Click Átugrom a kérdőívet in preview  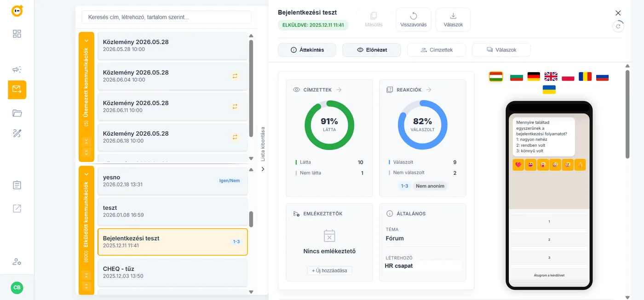click(x=549, y=275)
